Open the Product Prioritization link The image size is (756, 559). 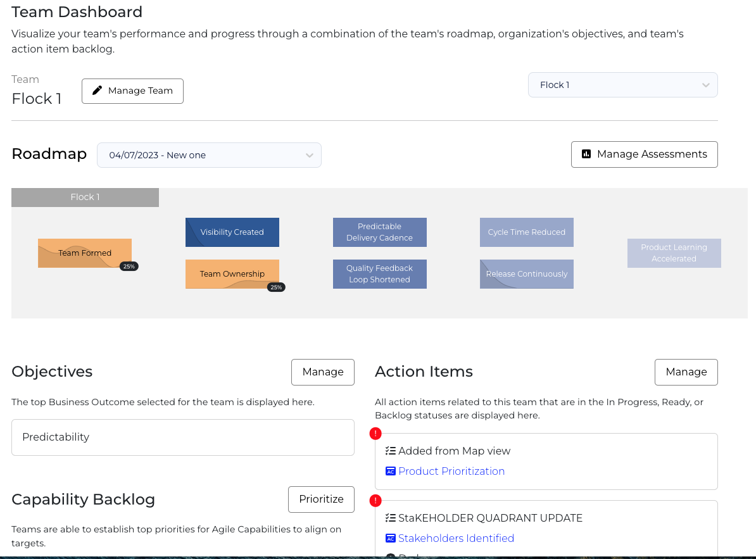pos(451,471)
